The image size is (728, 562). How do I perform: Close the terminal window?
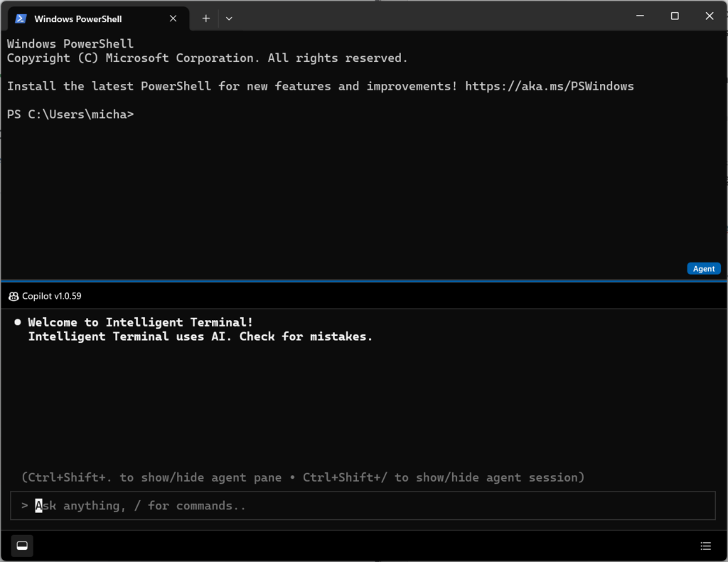click(x=710, y=16)
